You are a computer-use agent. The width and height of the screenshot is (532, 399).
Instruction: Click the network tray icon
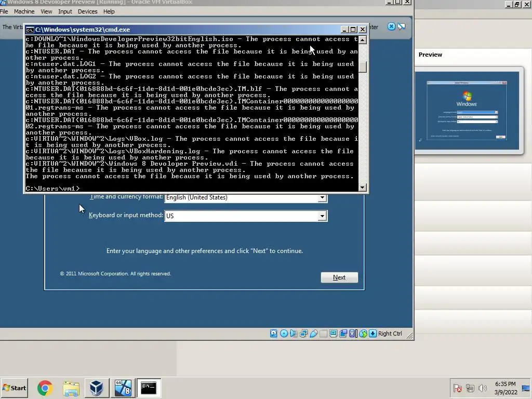pos(470,388)
